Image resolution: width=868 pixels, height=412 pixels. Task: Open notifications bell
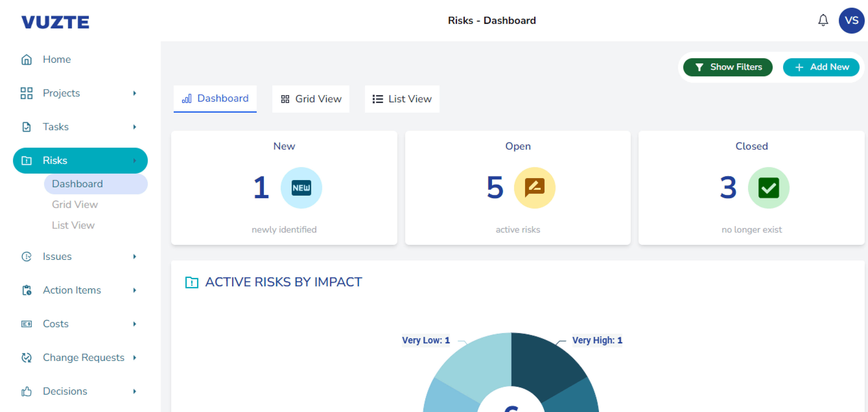point(823,20)
